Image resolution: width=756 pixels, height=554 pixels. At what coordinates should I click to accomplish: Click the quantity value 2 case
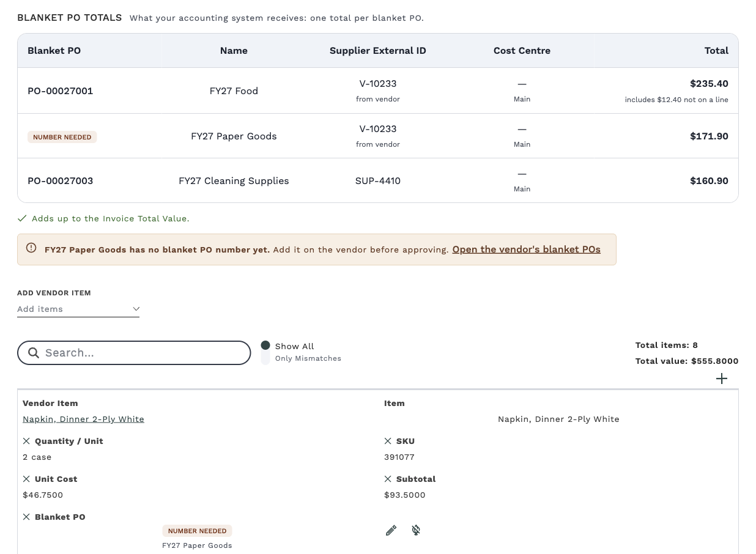tap(37, 457)
